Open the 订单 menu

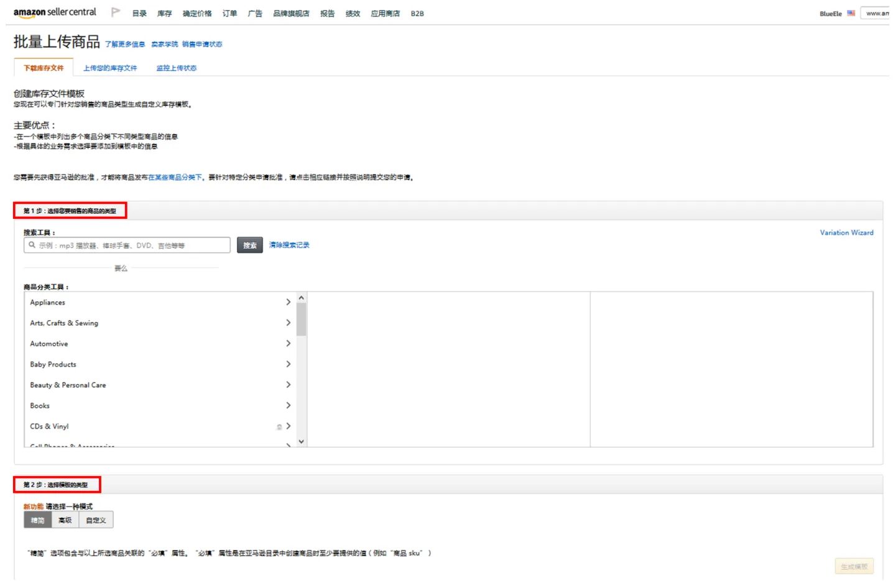[x=229, y=14]
